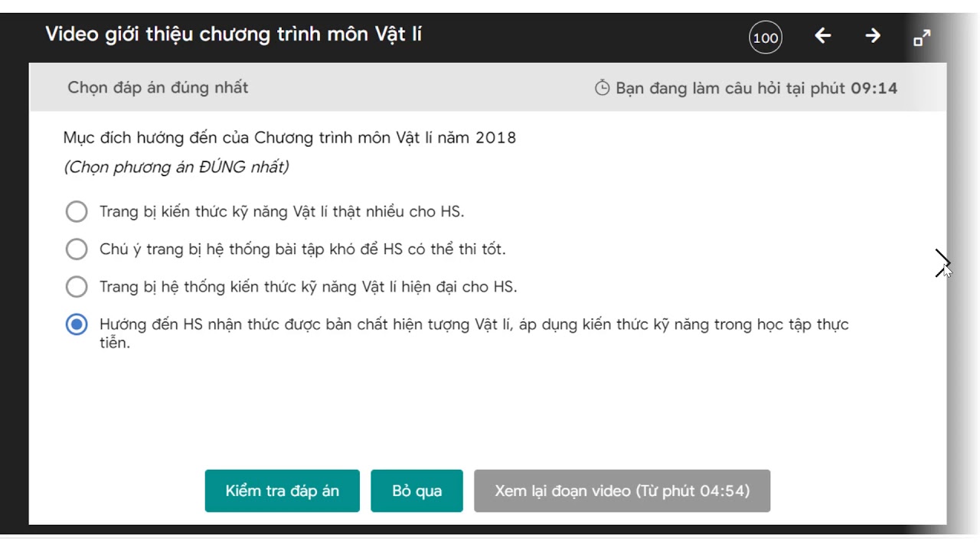980x551 pixels.
Task: Select radio for 'Trang bị kiến thức kỹ năng Vật lí thật nhiều'
Action: [77, 211]
